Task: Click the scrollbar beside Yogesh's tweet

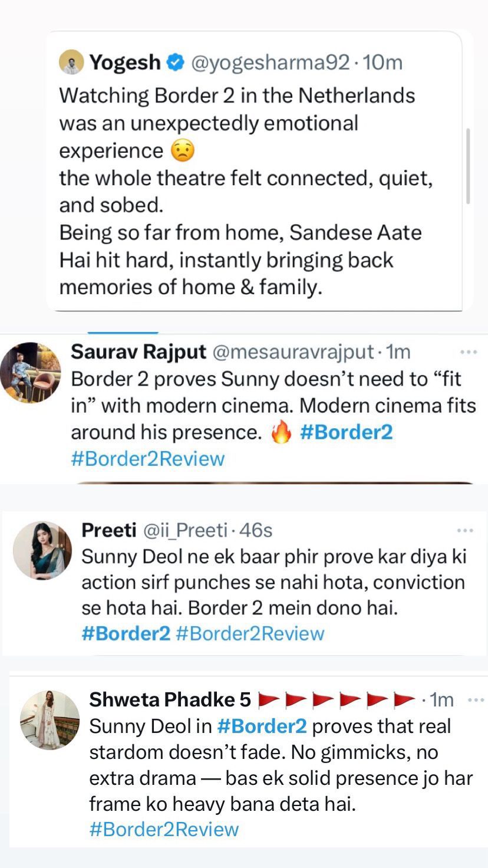Action: (469, 166)
